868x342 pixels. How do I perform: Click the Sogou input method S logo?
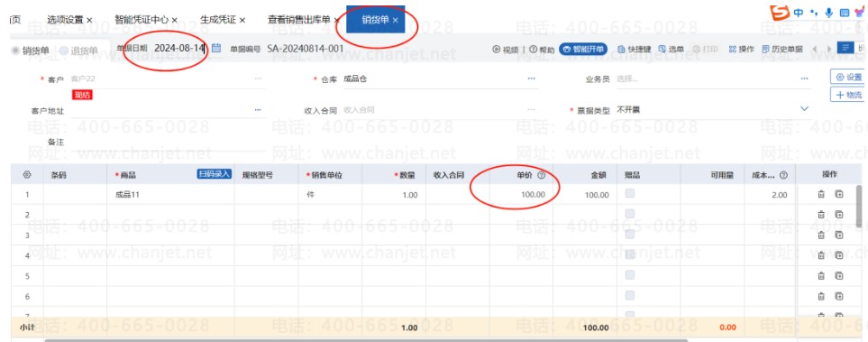780,13
